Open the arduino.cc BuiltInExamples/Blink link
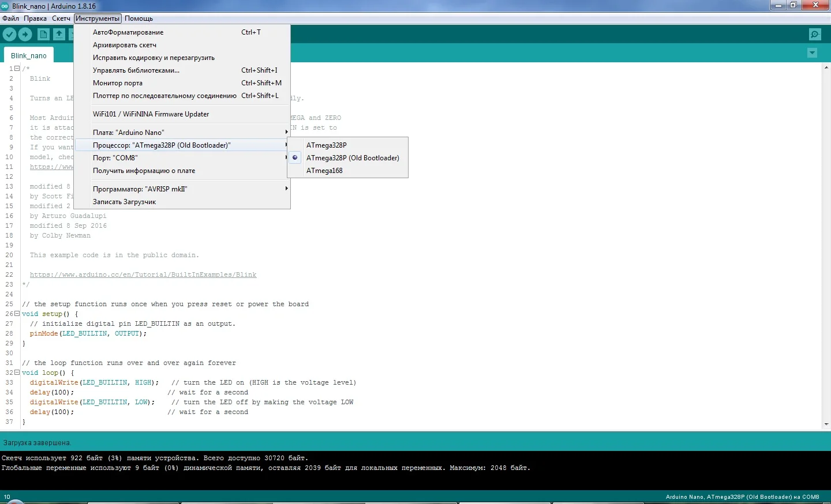The width and height of the screenshot is (831, 504). [143, 275]
